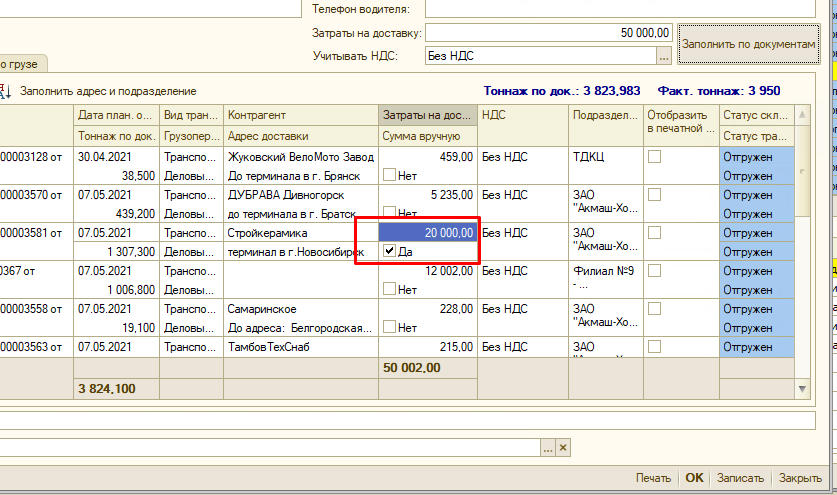Select the 'Без НДС' field for Учитывать НДС

[x=541, y=56]
